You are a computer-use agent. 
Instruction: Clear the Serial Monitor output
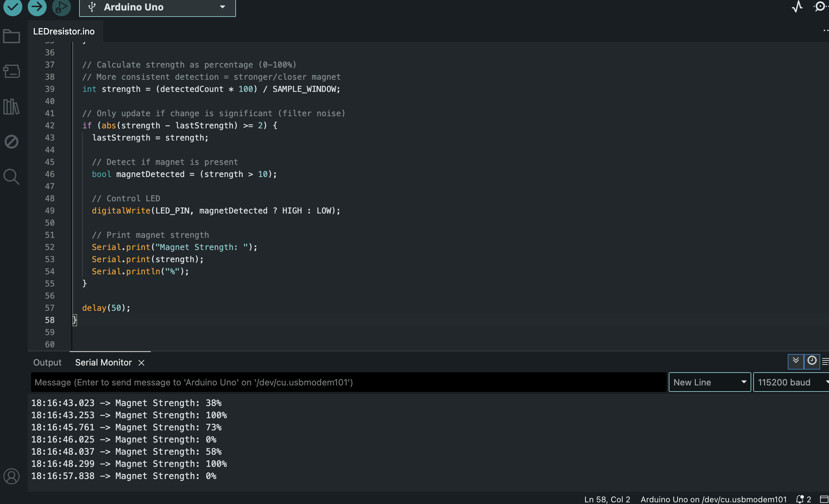click(x=826, y=361)
